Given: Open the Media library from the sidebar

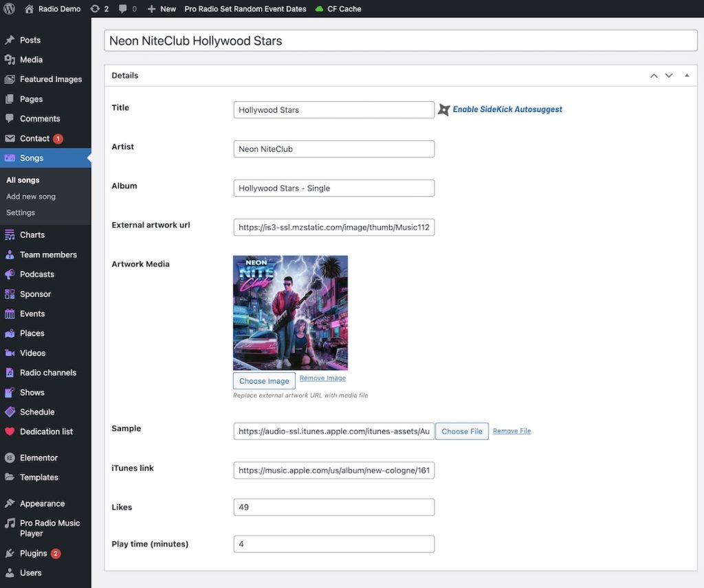Looking at the screenshot, I should [31, 59].
